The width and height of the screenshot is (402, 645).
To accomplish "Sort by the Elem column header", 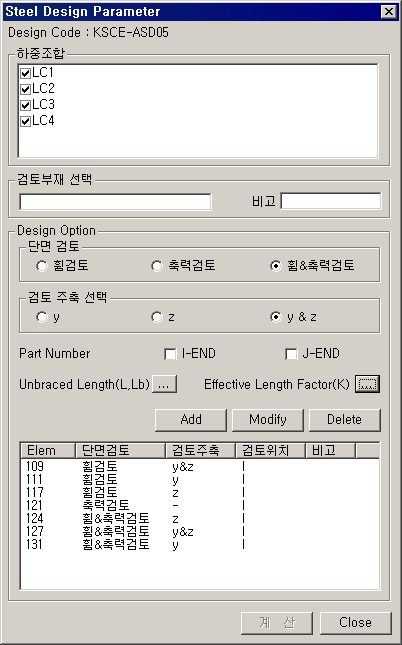I will (x=48, y=451).
